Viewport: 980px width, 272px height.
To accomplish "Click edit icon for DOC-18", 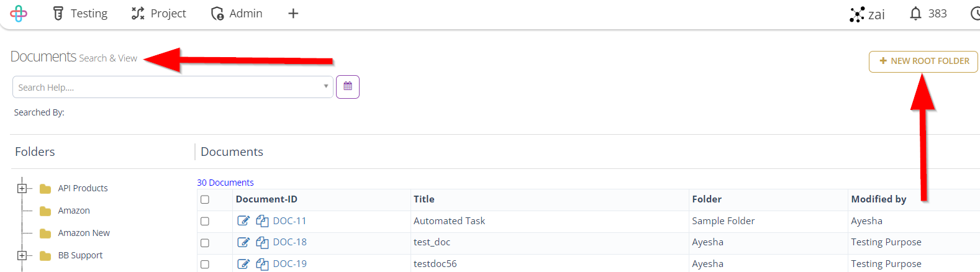I will click(243, 242).
